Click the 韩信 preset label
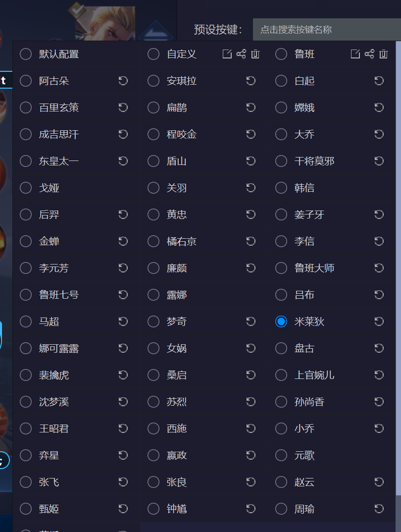The height and width of the screenshot is (532, 401). tap(304, 188)
